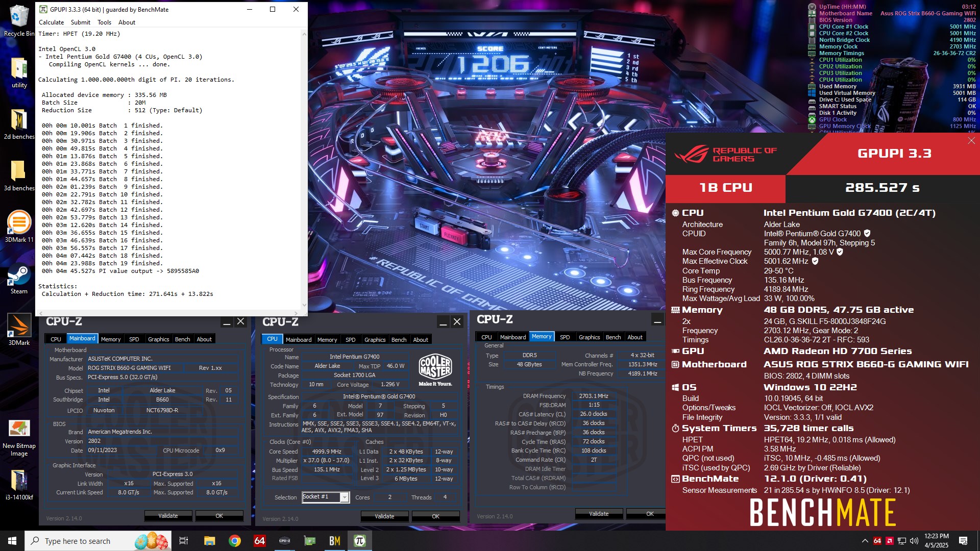Open the red 64 app on the taskbar
The height and width of the screenshot is (551, 980).
tap(260, 541)
